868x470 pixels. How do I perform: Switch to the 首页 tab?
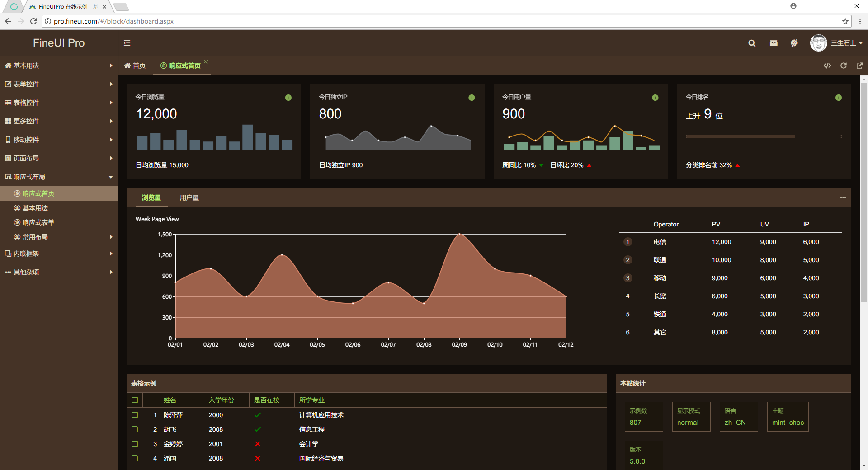coord(135,66)
